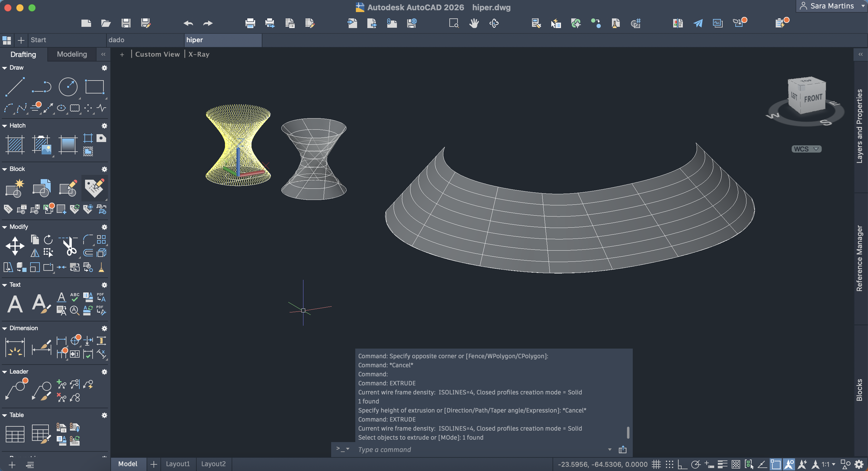This screenshot has height=471, width=868.
Task: Select the Line draw tool
Action: pyautogui.click(x=15, y=87)
